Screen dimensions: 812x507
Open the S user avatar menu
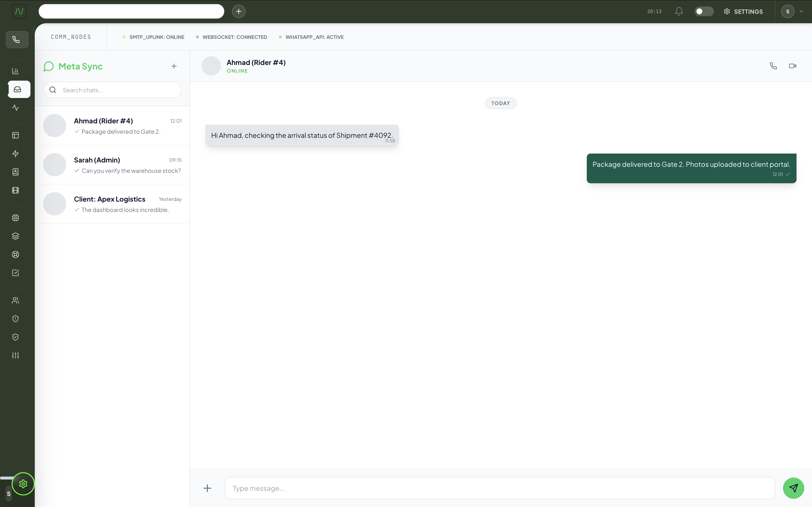point(788,11)
